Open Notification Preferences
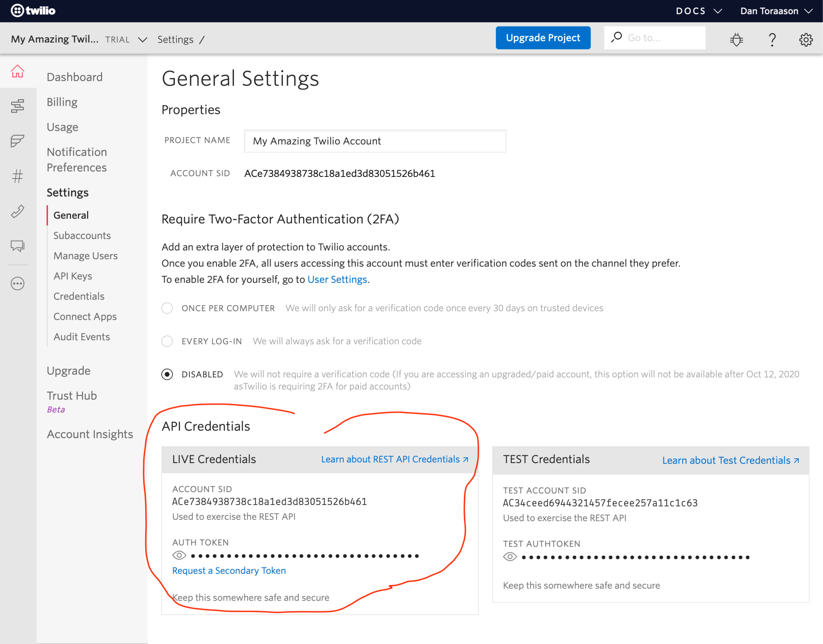Image resolution: width=823 pixels, height=644 pixels. pyautogui.click(x=77, y=160)
